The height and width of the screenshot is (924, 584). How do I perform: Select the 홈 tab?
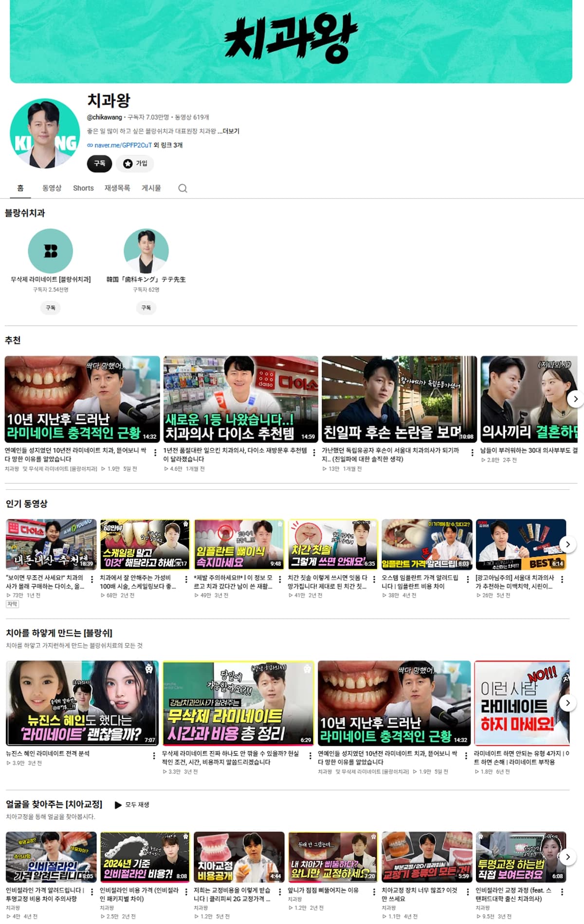pyautogui.click(x=20, y=188)
